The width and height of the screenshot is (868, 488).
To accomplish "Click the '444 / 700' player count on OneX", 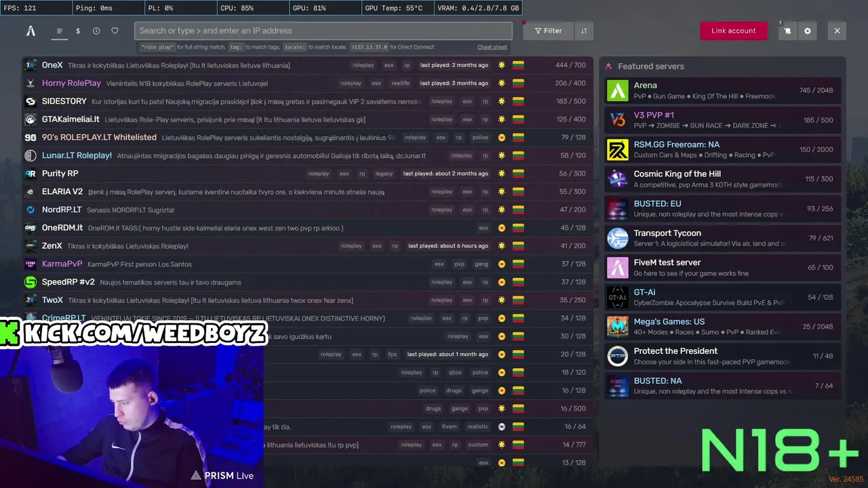I will tap(570, 65).
